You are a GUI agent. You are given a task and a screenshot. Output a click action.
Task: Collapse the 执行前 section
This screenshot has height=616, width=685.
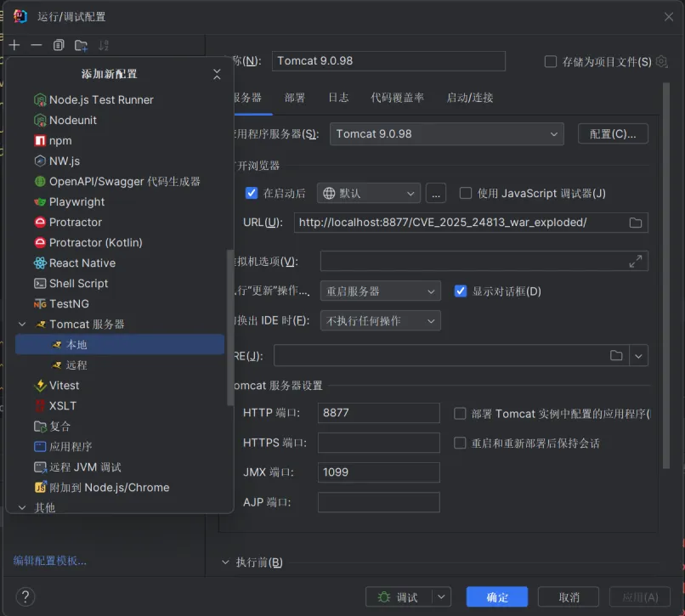pos(225,562)
